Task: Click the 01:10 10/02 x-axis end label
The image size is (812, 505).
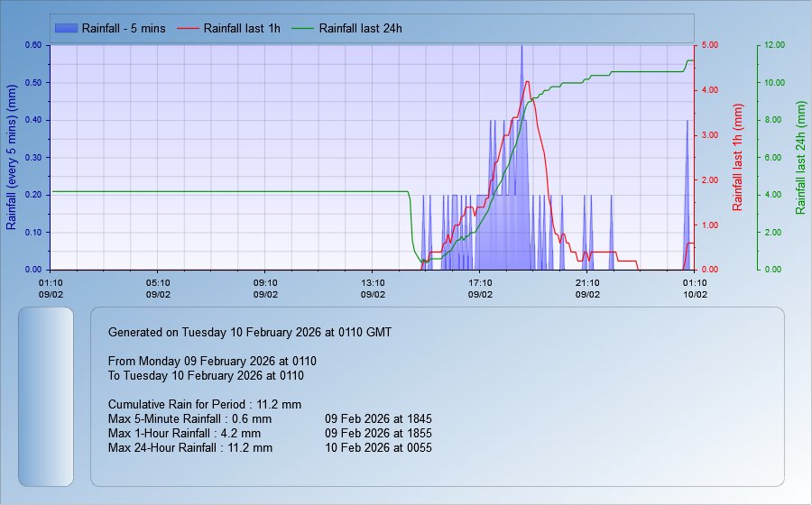Action: click(x=693, y=288)
